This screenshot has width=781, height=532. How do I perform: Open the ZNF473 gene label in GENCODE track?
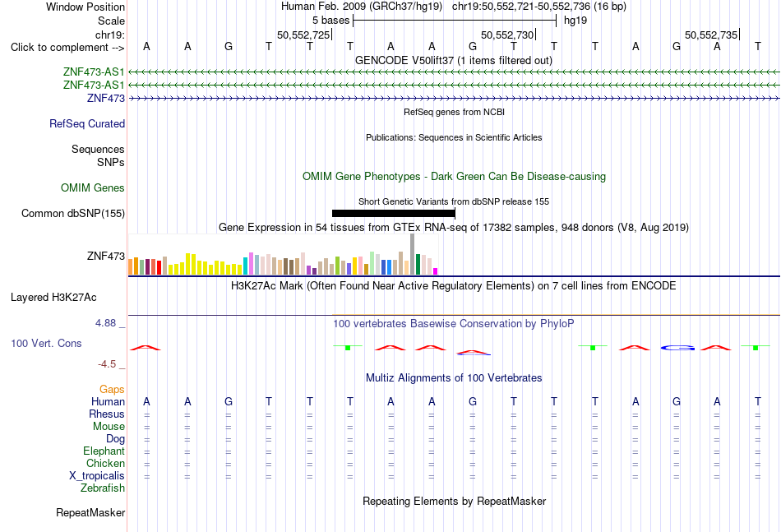pos(105,98)
